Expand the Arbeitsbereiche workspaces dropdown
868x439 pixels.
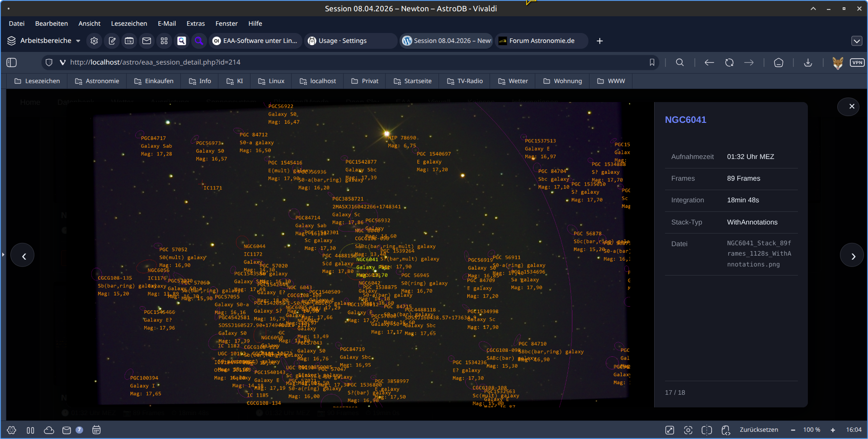pyautogui.click(x=44, y=41)
